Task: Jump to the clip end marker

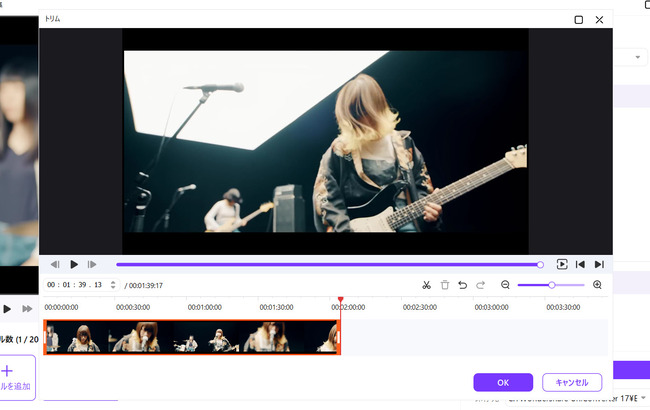Action: point(599,264)
